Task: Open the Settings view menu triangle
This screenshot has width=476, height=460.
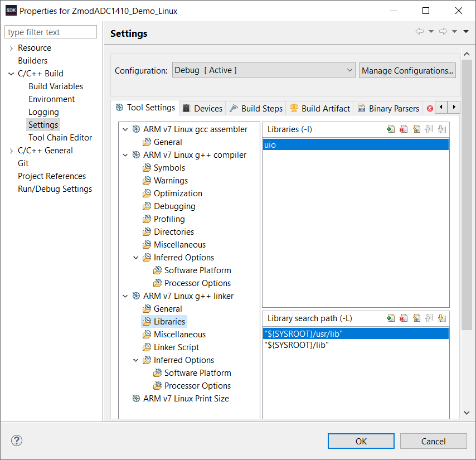Action: pyautogui.click(x=466, y=32)
